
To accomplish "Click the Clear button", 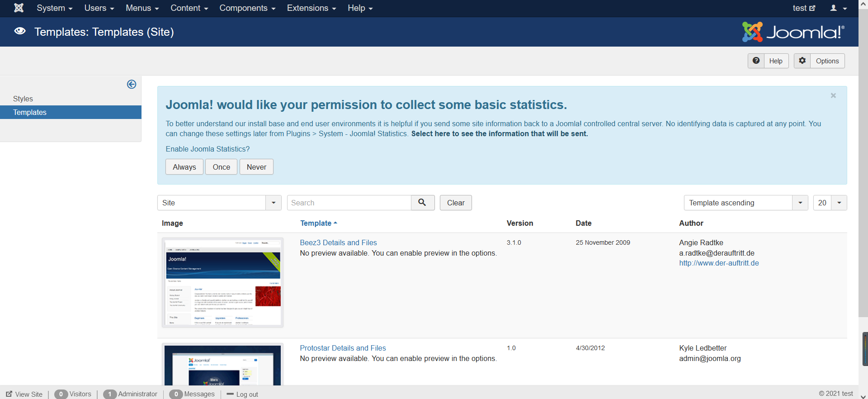I will (x=456, y=203).
